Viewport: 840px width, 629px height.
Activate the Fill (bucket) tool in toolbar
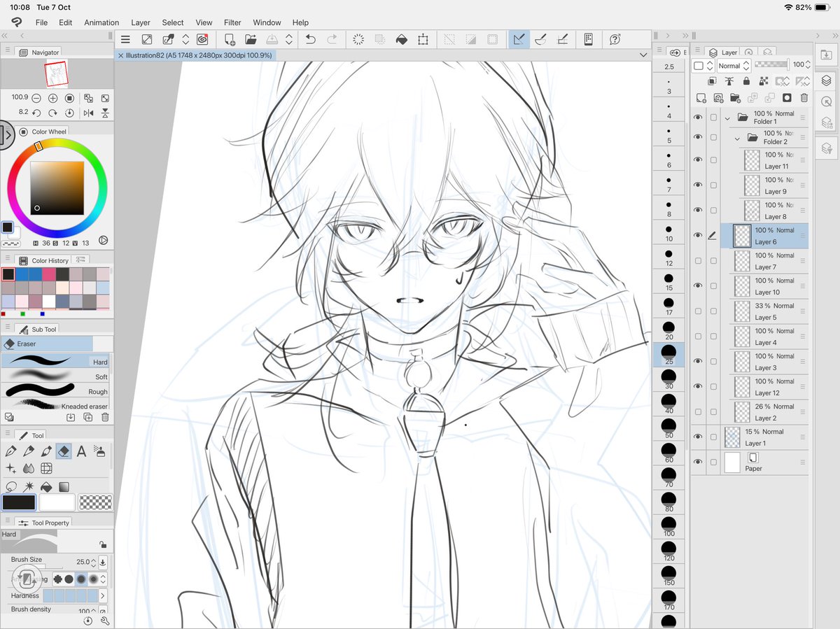tap(47, 486)
